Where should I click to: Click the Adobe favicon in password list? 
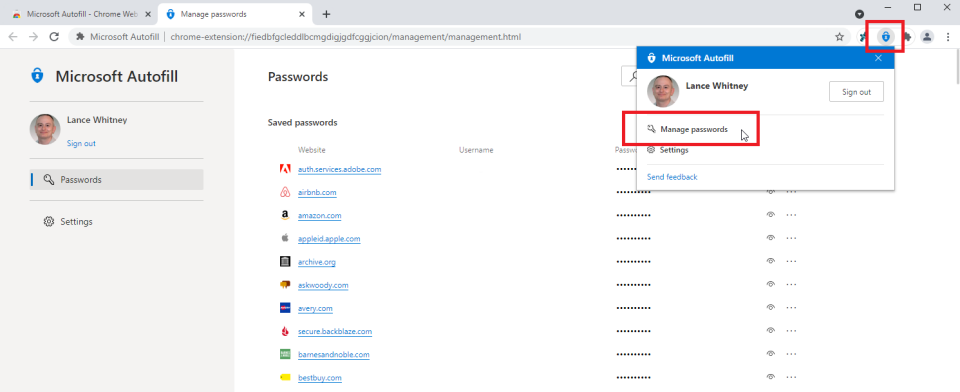285,169
